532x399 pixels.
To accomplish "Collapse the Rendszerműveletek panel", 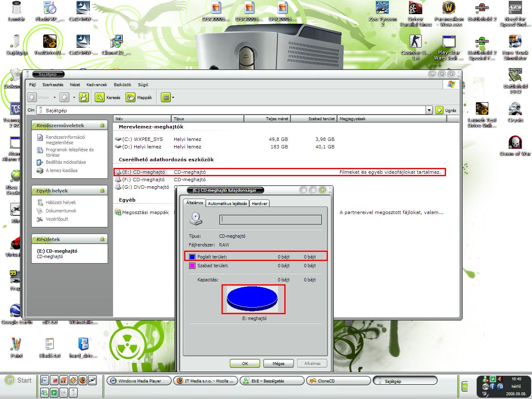I will (x=102, y=125).
